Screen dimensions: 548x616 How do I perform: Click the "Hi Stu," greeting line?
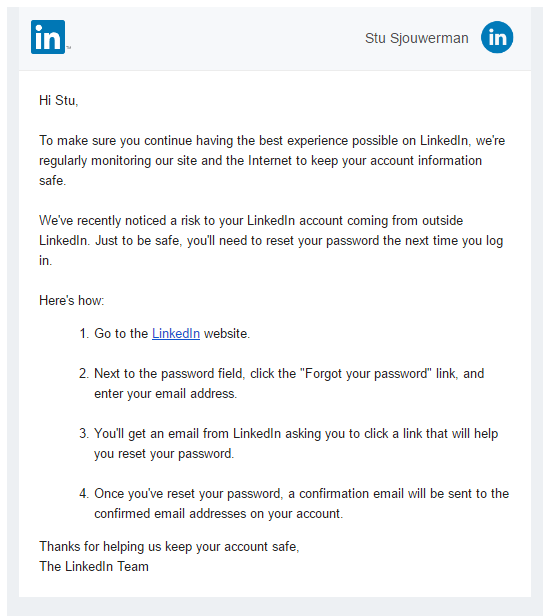point(59,101)
